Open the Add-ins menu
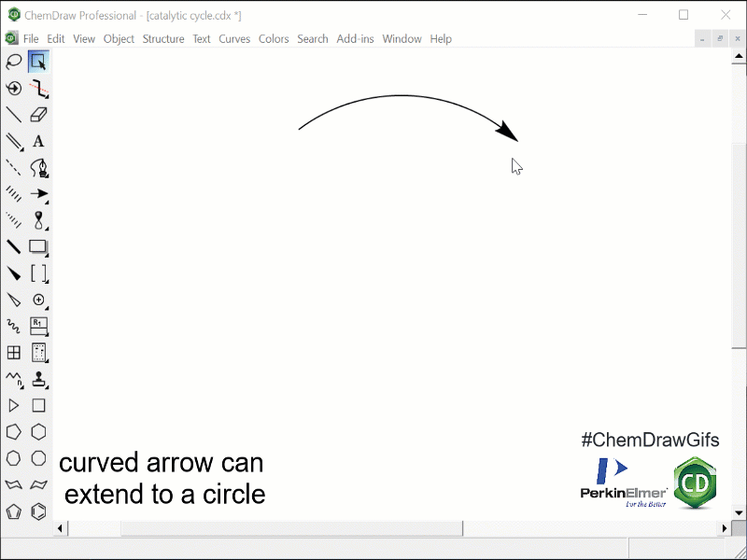Screen dimensions: 747x560 355,39
